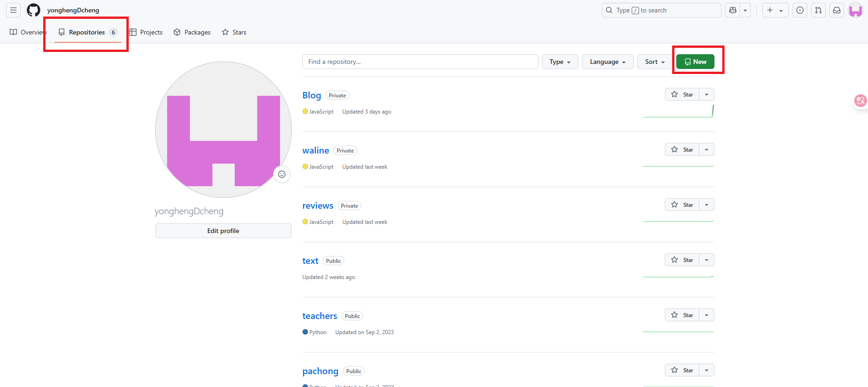Click the set status smiley icon
868x387 pixels.
tap(282, 174)
